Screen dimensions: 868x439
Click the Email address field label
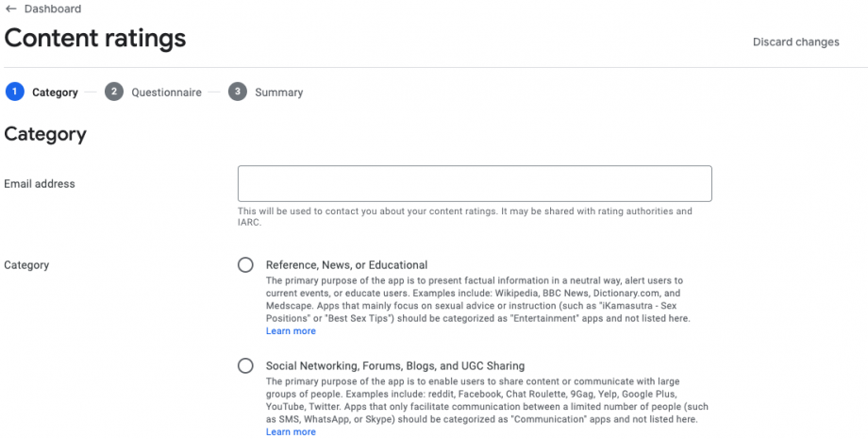pos(40,184)
